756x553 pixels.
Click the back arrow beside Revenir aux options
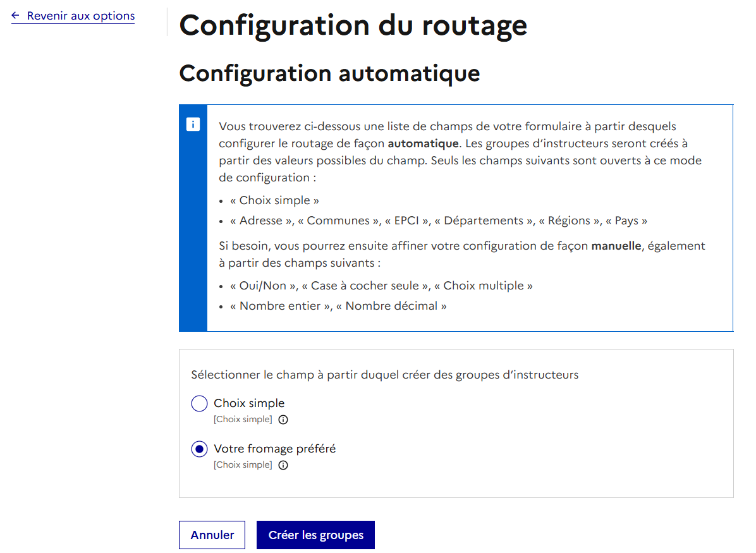click(16, 16)
